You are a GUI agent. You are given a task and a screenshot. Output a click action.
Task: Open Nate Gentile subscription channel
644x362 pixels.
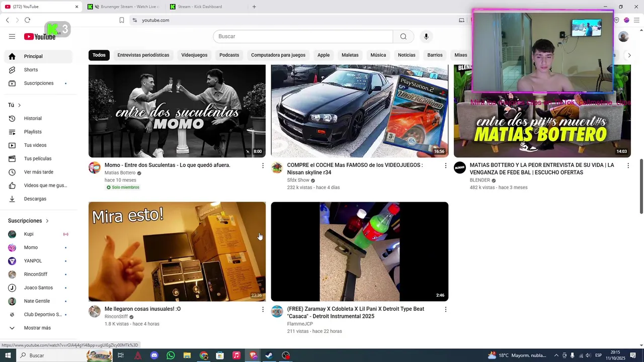38,301
